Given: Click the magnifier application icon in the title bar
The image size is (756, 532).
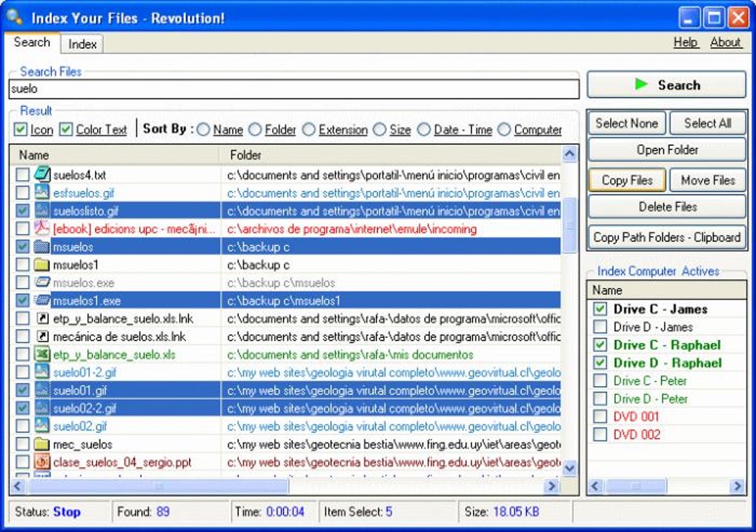Looking at the screenshot, I should coord(15,17).
